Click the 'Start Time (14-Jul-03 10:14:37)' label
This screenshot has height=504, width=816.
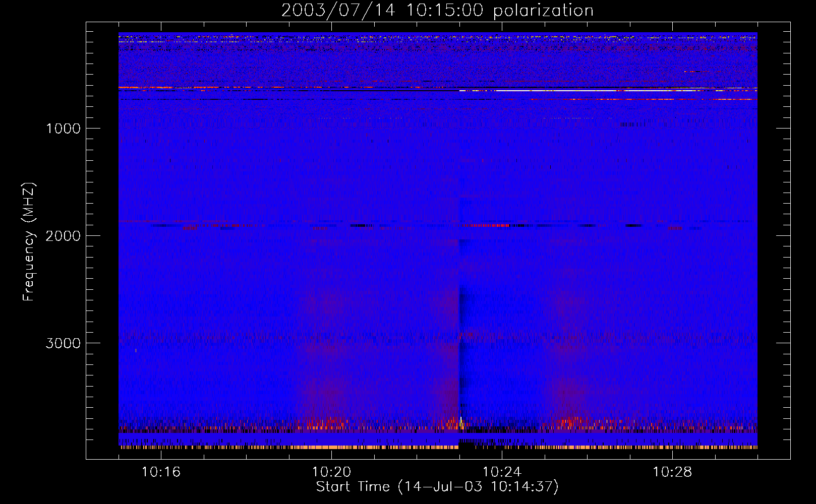[x=437, y=487]
